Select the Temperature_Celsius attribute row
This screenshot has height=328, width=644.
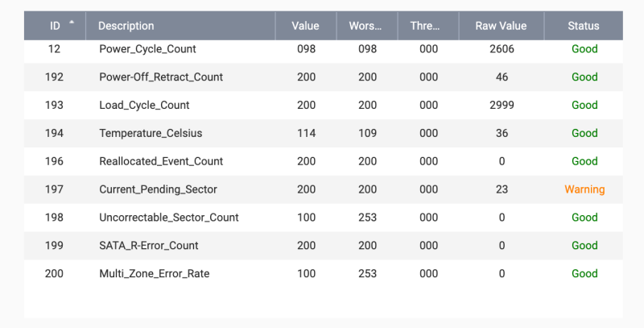pyautogui.click(x=324, y=133)
